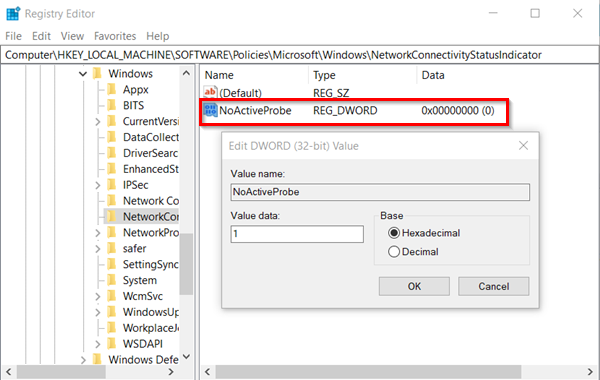The height and width of the screenshot is (380, 600).
Task: Expand the WindowsUpdate key
Action: click(x=98, y=312)
